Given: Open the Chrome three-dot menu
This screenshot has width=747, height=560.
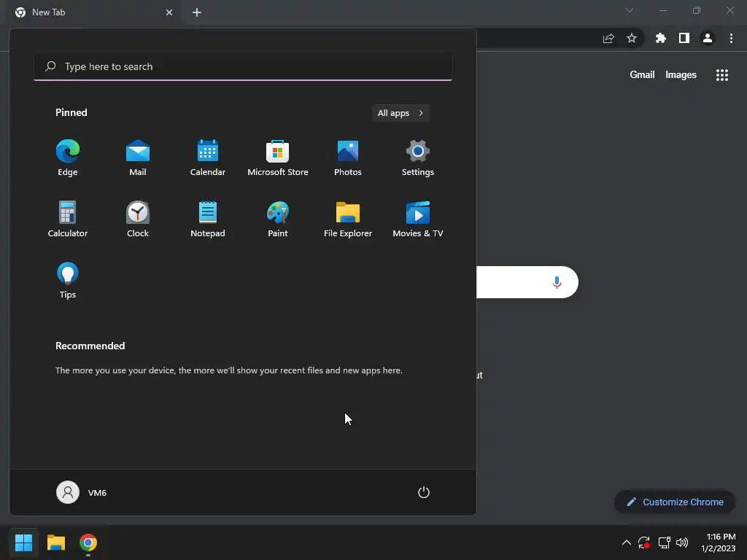Looking at the screenshot, I should 731,38.
